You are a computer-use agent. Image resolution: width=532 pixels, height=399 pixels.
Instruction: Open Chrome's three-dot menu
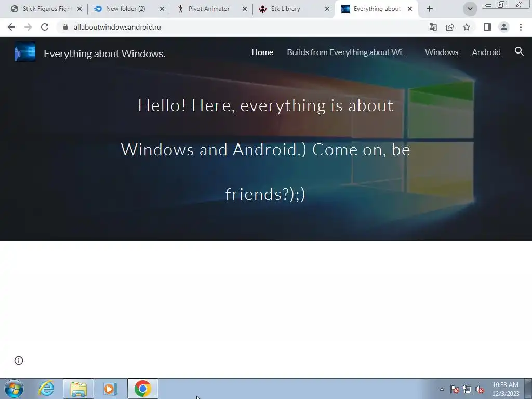[521, 27]
